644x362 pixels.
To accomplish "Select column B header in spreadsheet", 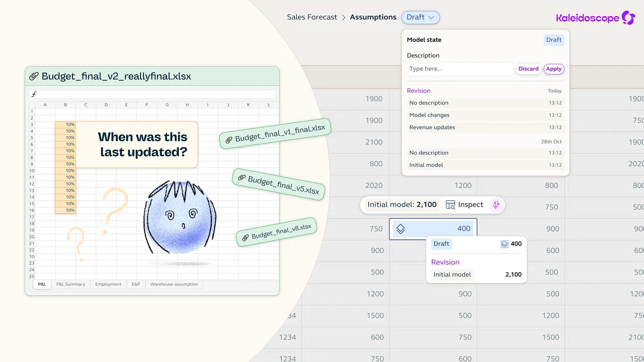I will pos(65,105).
